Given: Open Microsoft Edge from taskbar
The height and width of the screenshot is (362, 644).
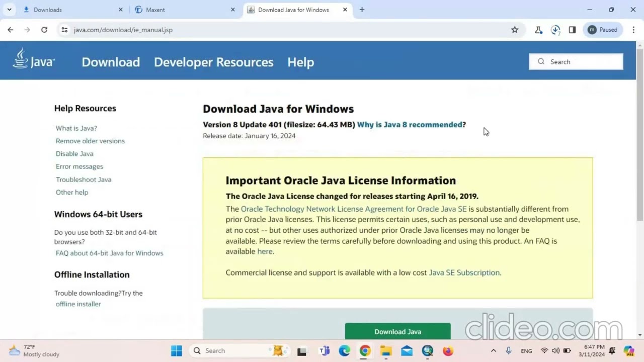Looking at the screenshot, I should (345, 351).
